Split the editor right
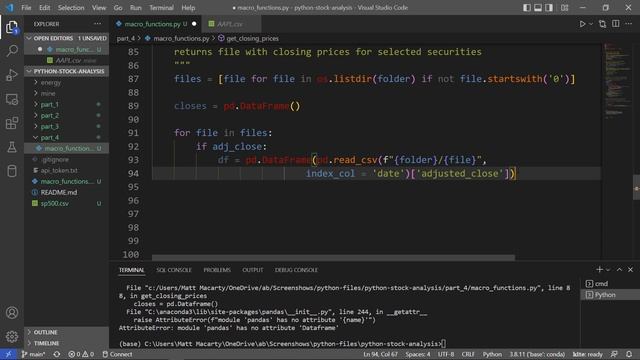This screenshot has width=640, height=360. (616, 24)
